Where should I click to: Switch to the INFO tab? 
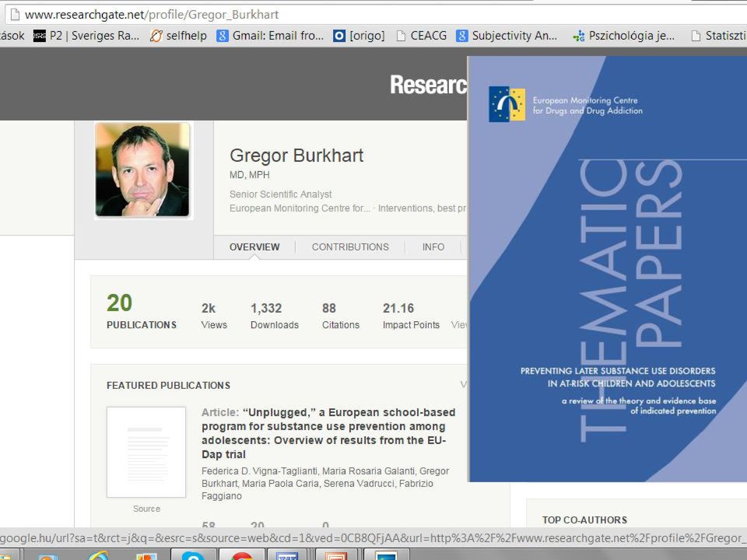433,247
